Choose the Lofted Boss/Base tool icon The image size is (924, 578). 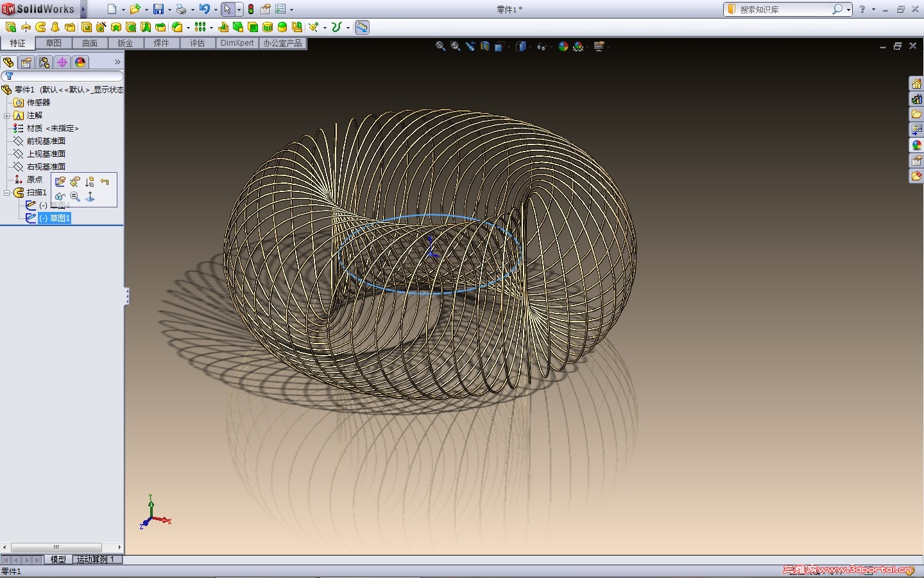[x=55, y=27]
